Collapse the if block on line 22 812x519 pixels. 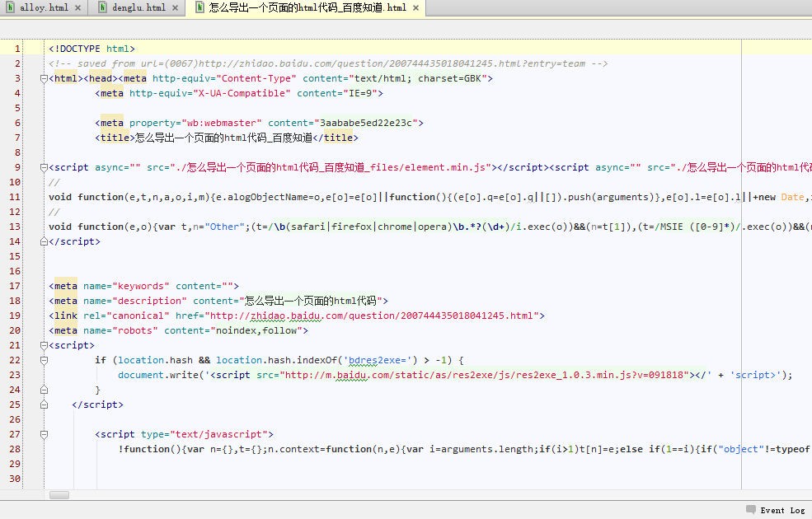point(44,361)
